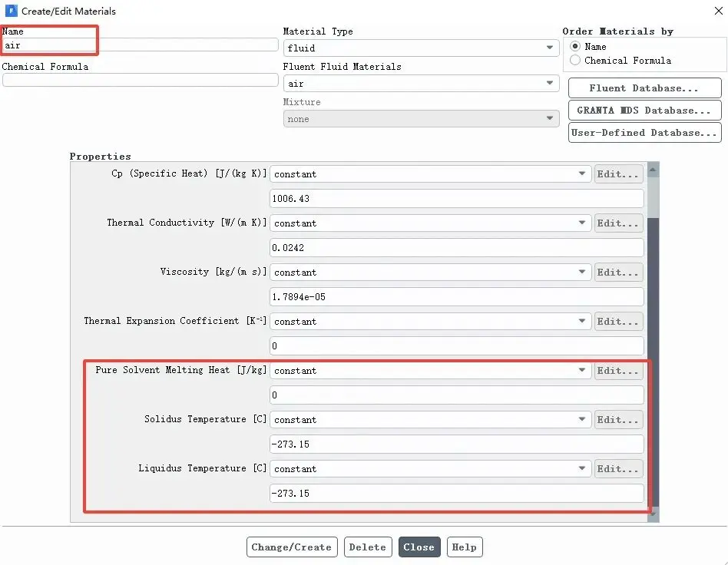This screenshot has width=728, height=565.
Task: Click Edit button for Thermal Conductivity
Action: (618, 223)
